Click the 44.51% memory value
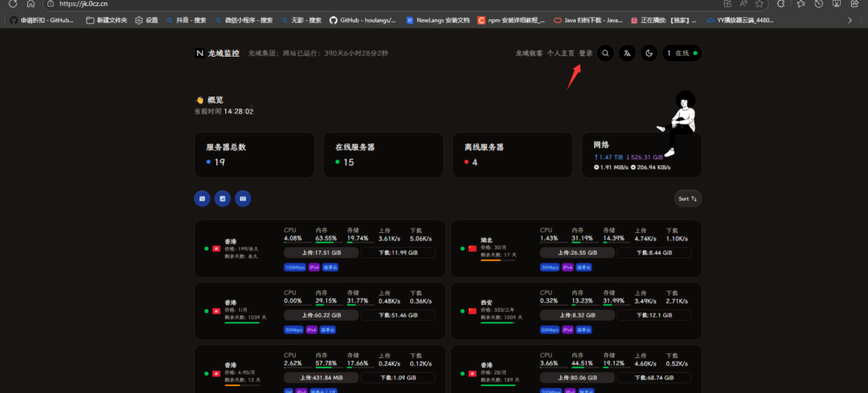868x393 pixels. coord(582,363)
